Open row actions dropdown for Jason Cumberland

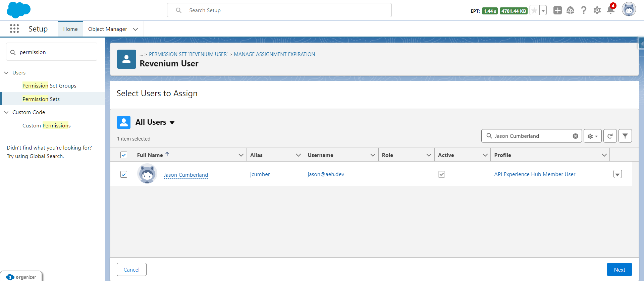[617, 174]
